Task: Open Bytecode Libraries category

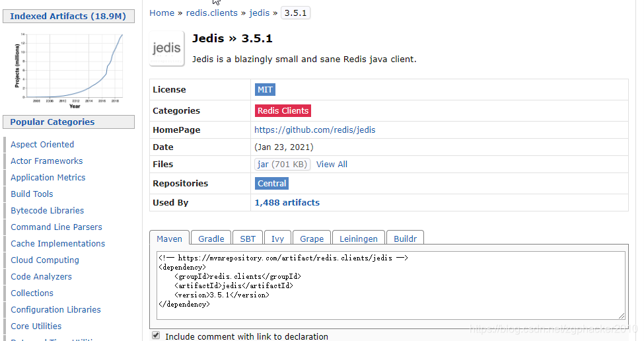Action: click(x=48, y=210)
